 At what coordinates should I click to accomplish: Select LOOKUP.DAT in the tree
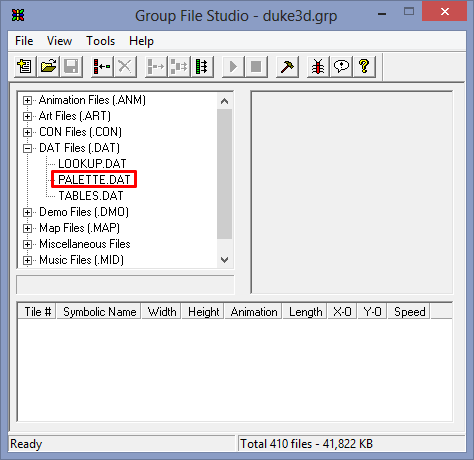click(x=92, y=164)
